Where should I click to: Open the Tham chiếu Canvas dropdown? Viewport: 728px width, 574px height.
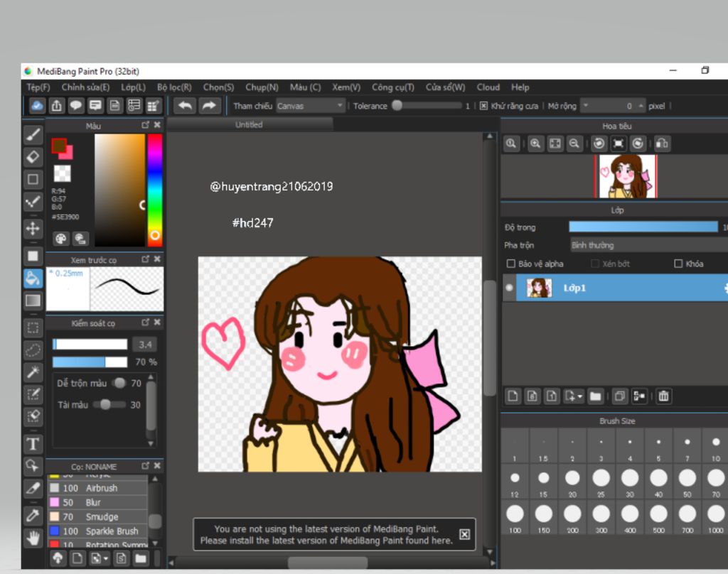(310, 106)
